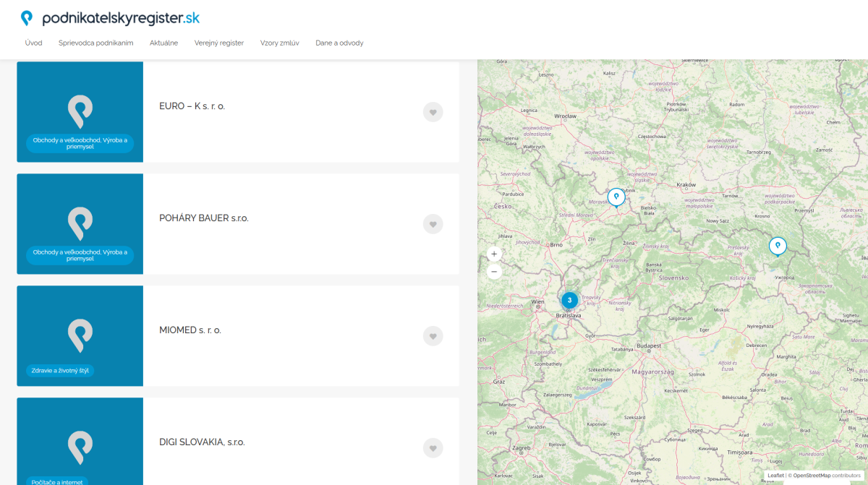This screenshot has height=485, width=868.
Task: Expand the cluster of 3 near Bratislava
Action: point(569,301)
